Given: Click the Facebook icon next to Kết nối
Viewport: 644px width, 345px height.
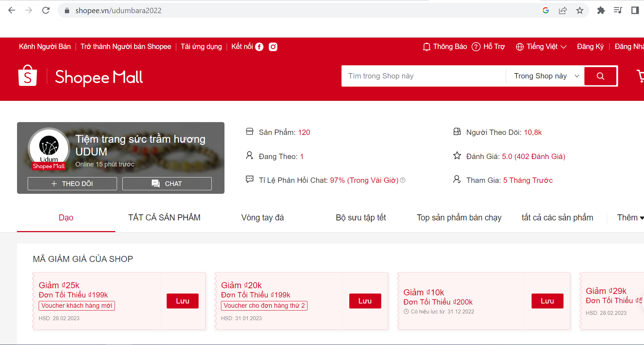Looking at the screenshot, I should [259, 47].
